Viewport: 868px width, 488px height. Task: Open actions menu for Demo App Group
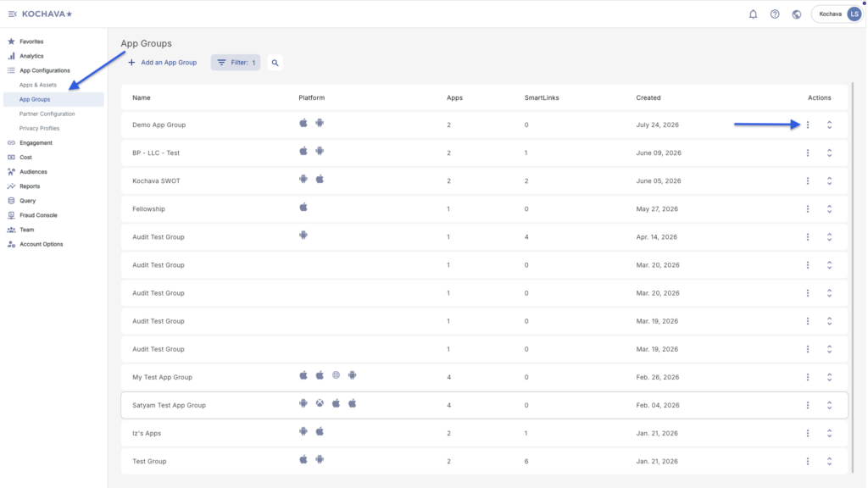tap(808, 125)
